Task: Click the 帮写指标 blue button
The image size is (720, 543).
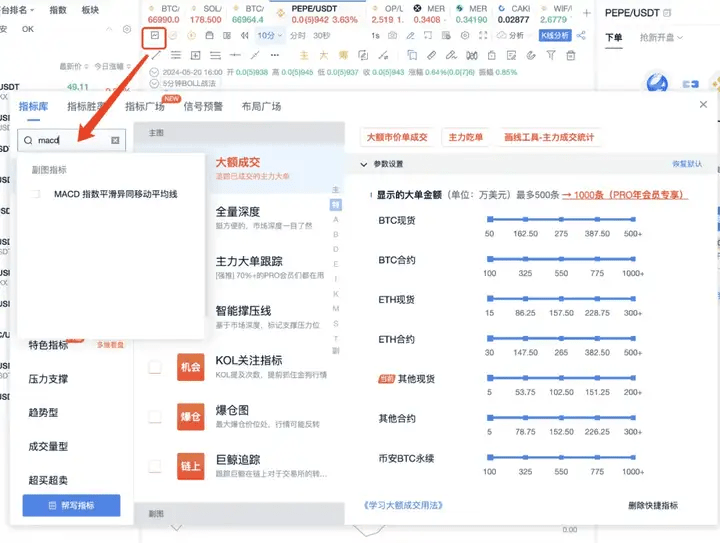Action: click(71, 506)
